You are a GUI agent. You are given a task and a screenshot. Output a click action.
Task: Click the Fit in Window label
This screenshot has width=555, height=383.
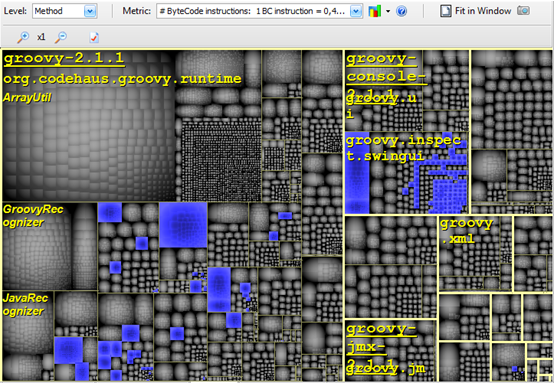click(x=483, y=11)
